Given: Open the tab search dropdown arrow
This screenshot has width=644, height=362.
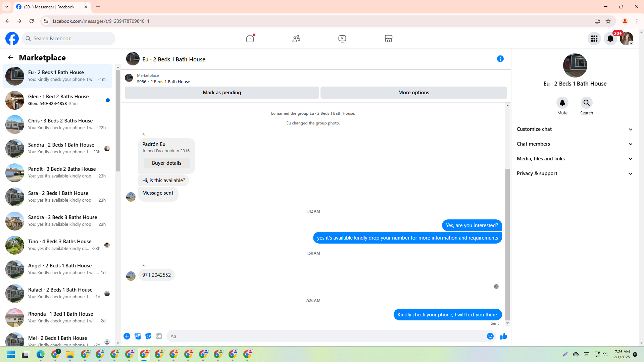Looking at the screenshot, I should pyautogui.click(x=7, y=7).
